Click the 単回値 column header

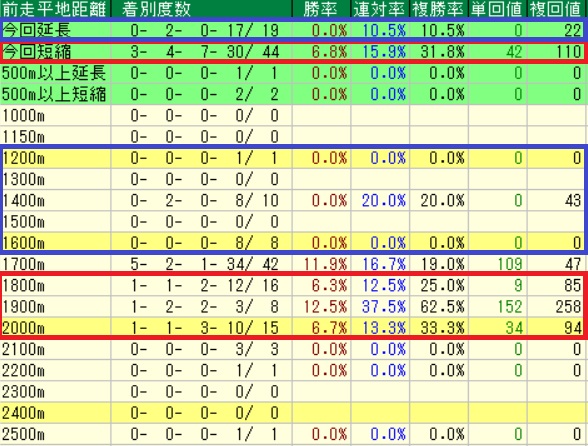tap(497, 9)
